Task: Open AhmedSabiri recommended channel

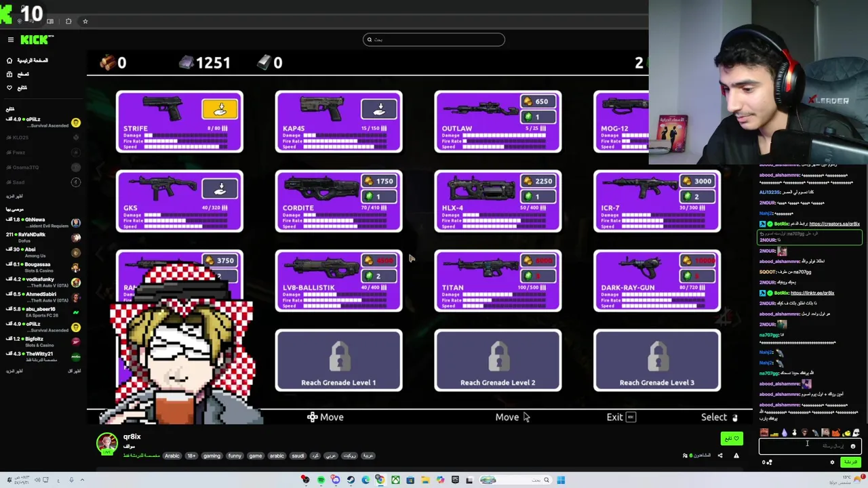Action: (x=42, y=297)
